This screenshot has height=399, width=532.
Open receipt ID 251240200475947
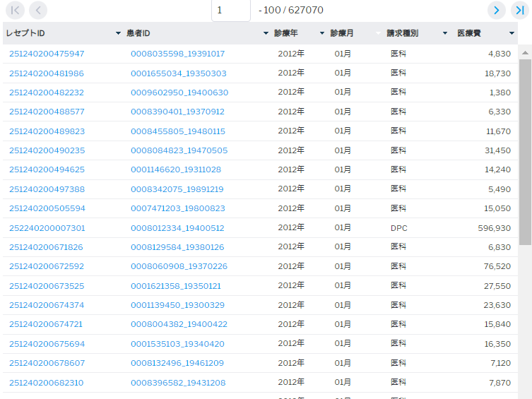click(x=47, y=54)
